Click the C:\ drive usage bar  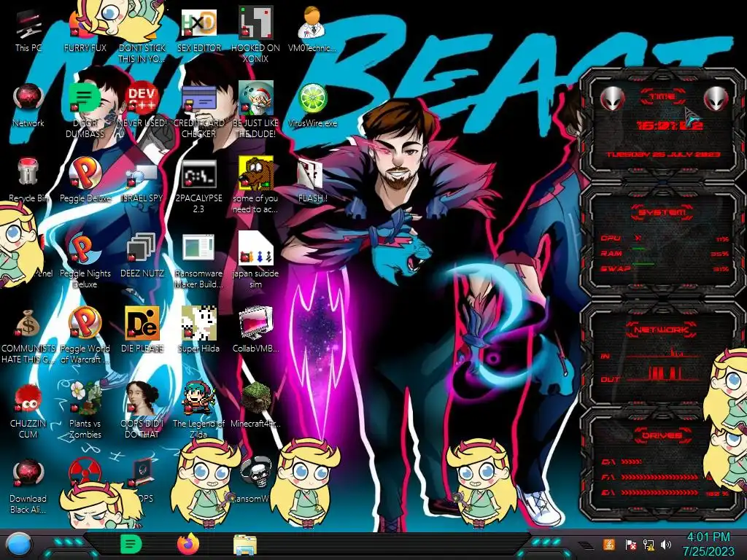(x=631, y=462)
